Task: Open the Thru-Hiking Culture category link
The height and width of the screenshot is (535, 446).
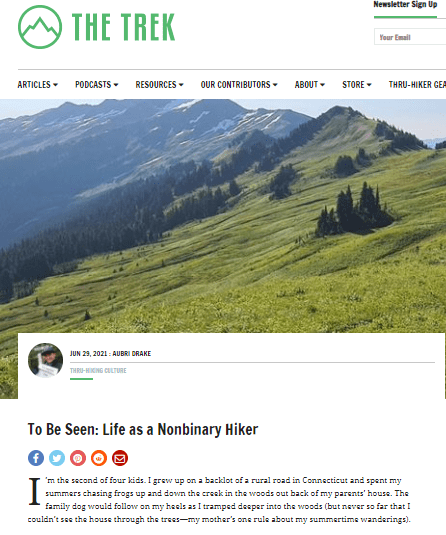Action: [x=98, y=371]
